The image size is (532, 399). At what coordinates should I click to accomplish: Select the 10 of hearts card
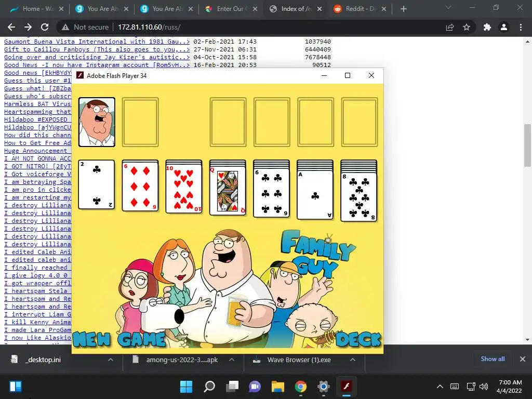[x=184, y=189]
